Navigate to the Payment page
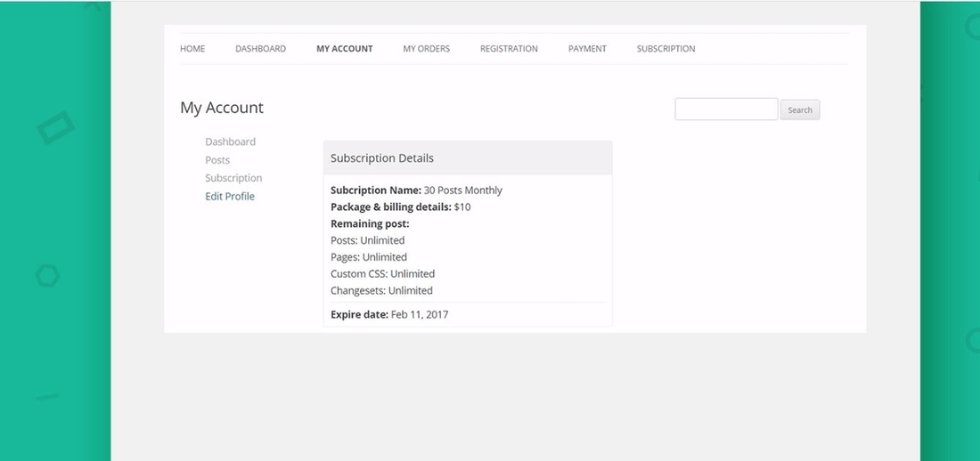 click(587, 49)
